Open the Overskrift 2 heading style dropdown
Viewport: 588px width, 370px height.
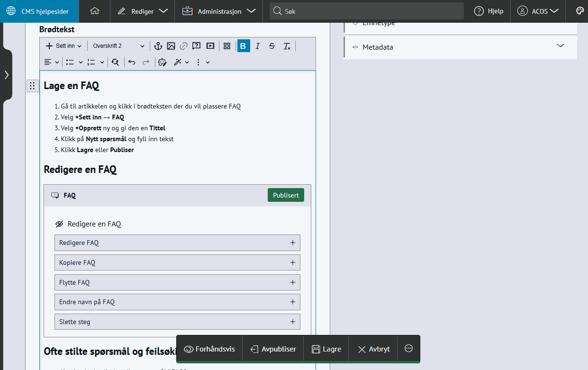(x=118, y=46)
